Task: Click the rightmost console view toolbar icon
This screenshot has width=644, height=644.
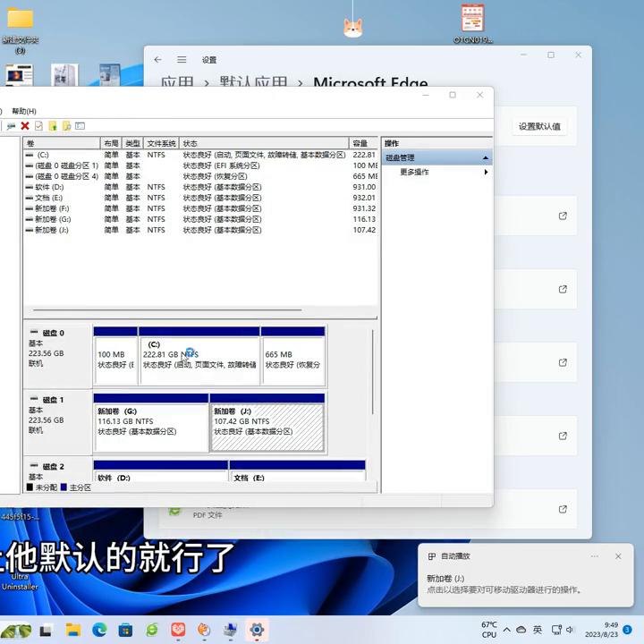Action: pos(80,126)
